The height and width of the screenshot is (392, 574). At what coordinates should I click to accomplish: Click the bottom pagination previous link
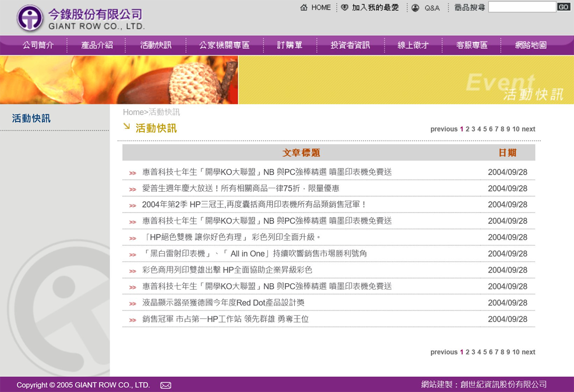click(x=444, y=352)
